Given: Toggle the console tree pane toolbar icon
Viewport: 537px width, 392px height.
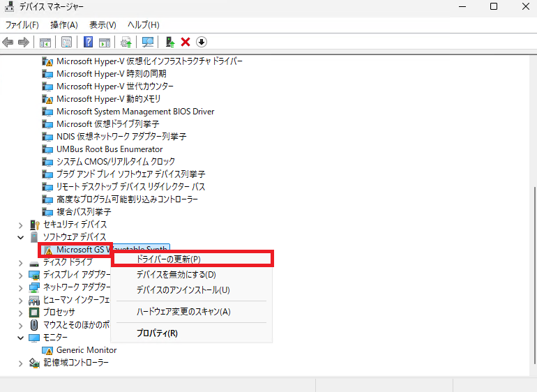Looking at the screenshot, I should tap(45, 42).
